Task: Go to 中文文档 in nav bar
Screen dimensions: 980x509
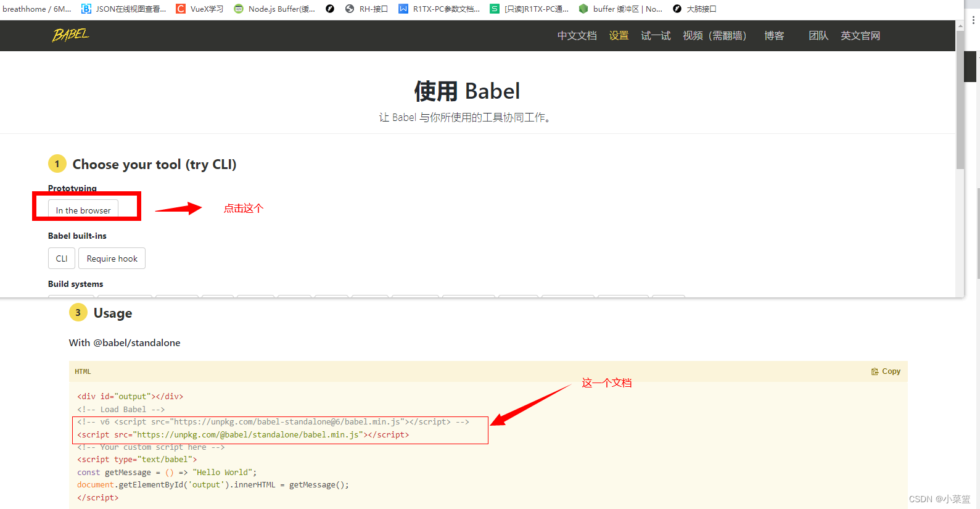Action: [x=577, y=36]
